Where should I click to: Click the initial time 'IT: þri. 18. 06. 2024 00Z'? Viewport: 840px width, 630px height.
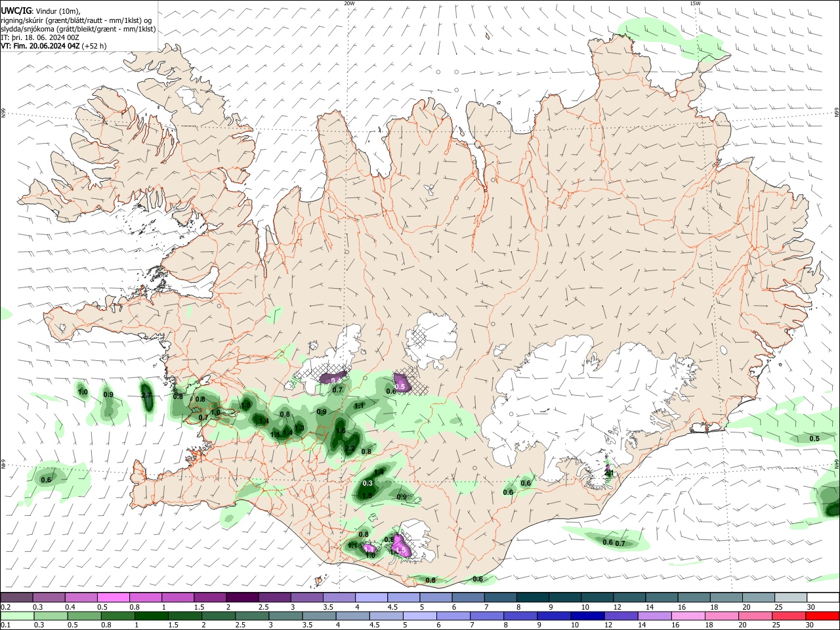pyautogui.click(x=40, y=37)
